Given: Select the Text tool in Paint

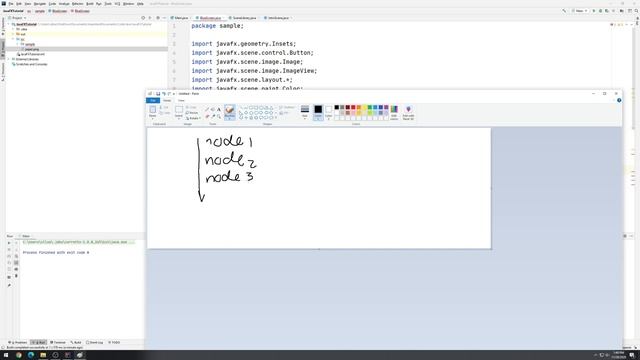Looking at the screenshot, I should tap(219, 109).
